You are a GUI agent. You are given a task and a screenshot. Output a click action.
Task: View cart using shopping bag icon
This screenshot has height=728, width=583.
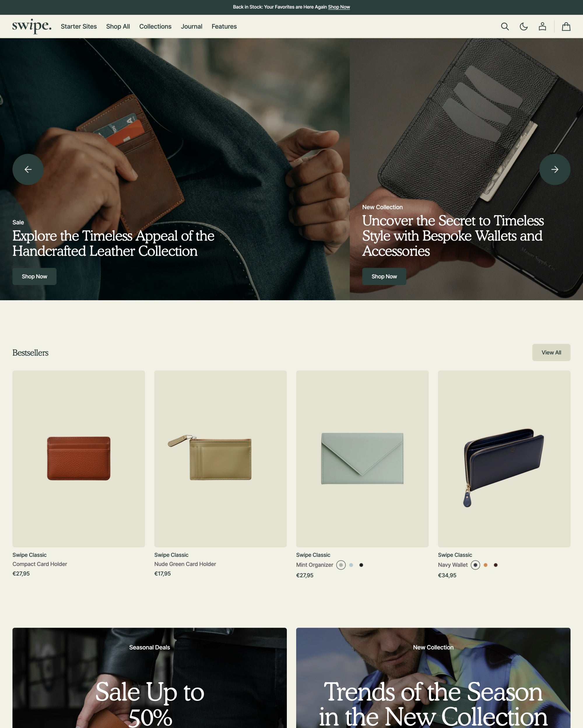click(566, 26)
